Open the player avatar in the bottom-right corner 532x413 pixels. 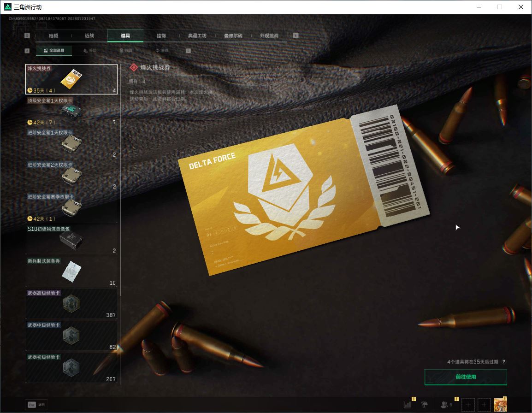point(500,405)
